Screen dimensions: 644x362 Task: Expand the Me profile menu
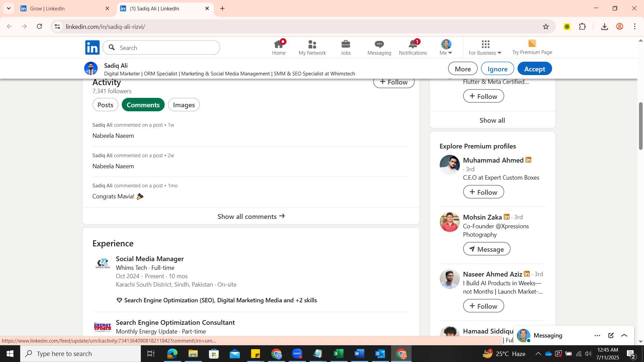coord(446,48)
